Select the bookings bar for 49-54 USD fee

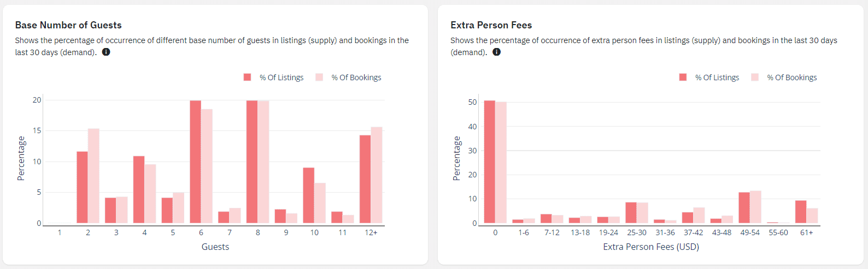755,207
